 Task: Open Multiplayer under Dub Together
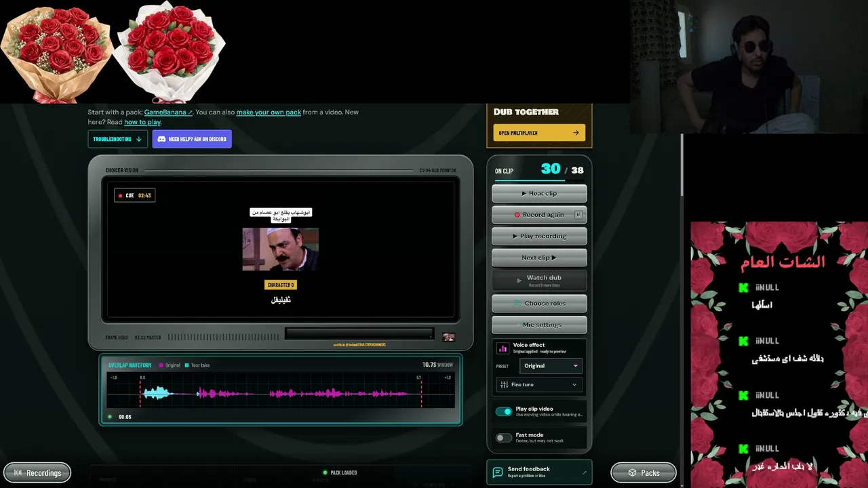[x=539, y=133]
